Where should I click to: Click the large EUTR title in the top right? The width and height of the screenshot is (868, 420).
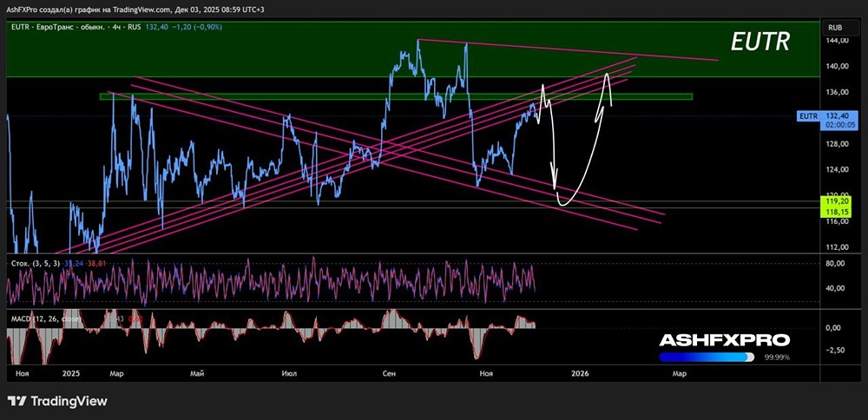[x=760, y=42]
